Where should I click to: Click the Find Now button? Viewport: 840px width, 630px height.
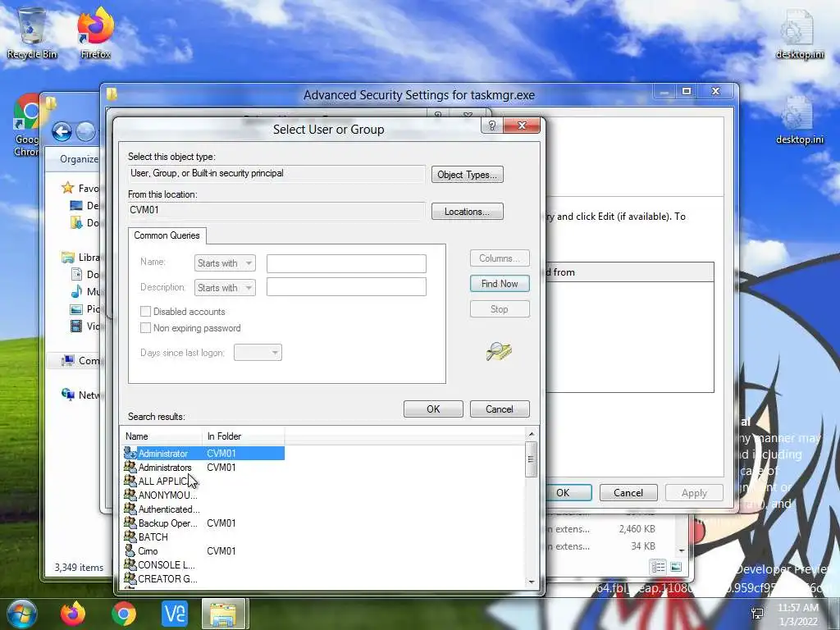(500, 284)
